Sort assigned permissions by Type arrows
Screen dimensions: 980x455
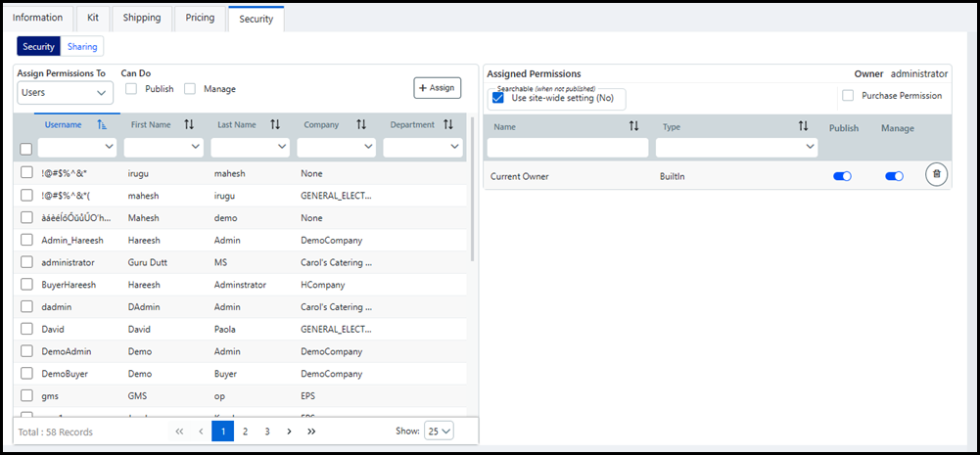[x=803, y=127]
